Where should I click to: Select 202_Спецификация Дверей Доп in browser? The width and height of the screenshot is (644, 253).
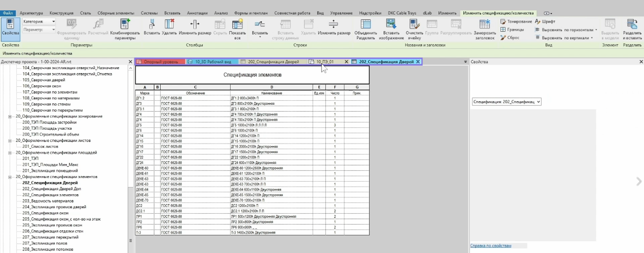tap(51, 189)
